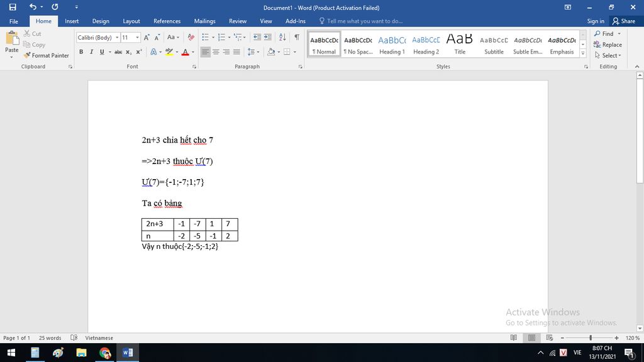
Task: Click the 120% zoom level
Action: click(x=633, y=337)
